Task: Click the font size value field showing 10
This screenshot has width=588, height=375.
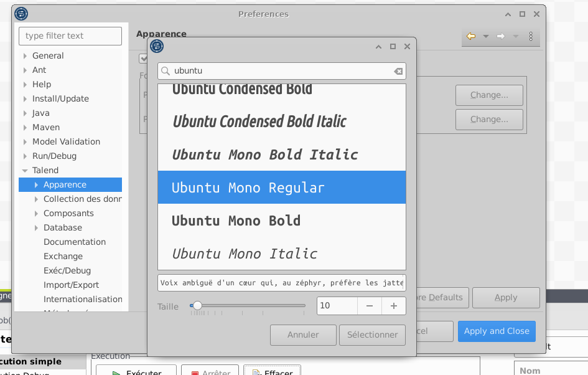Action: (337, 306)
